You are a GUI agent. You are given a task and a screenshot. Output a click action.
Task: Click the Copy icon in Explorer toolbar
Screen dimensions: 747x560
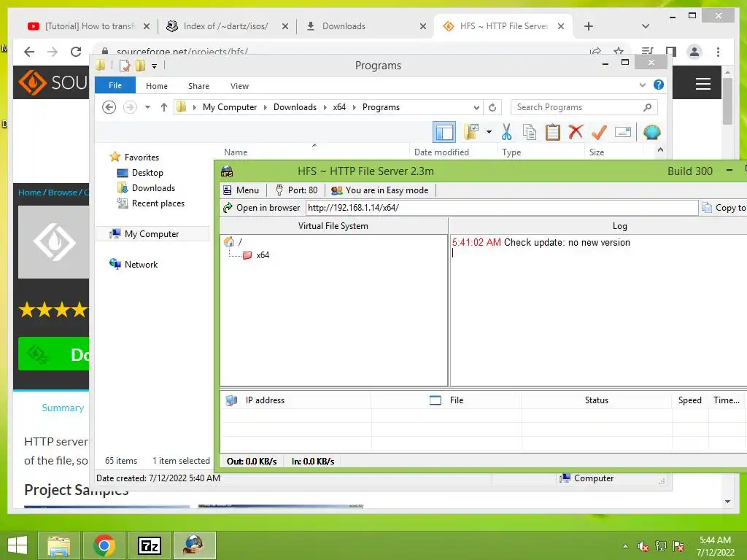click(x=530, y=132)
